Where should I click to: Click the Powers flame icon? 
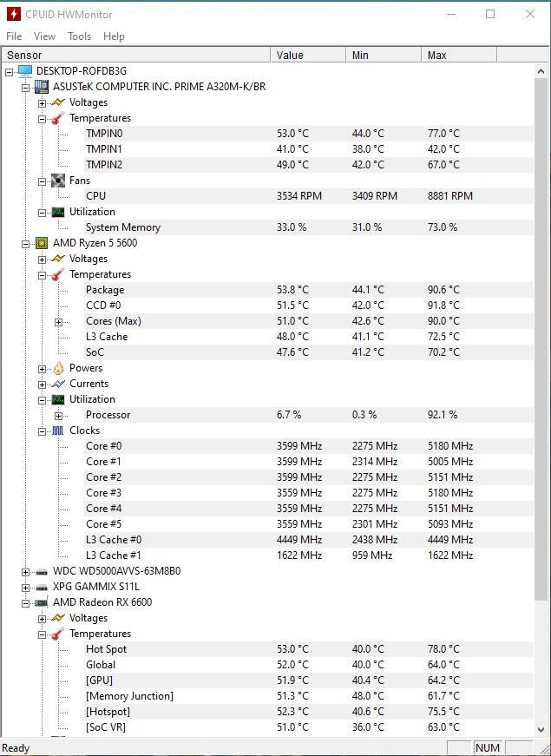tap(58, 368)
